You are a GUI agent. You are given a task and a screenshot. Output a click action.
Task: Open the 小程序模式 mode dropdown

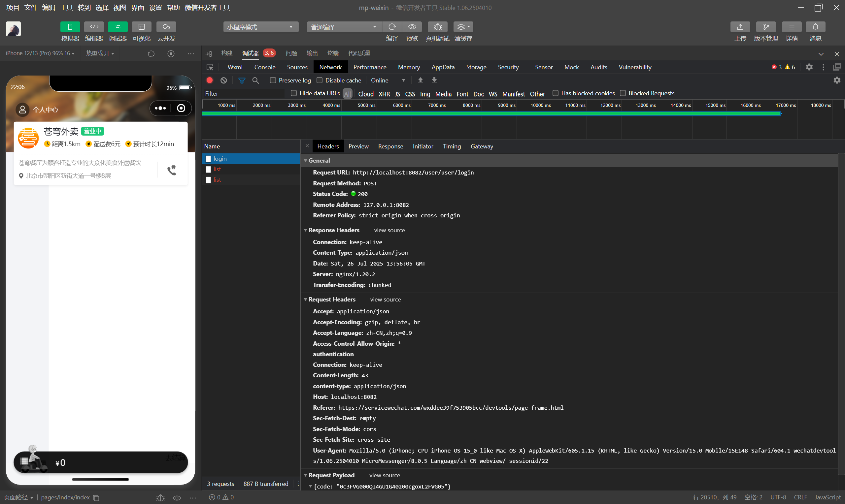(x=260, y=27)
